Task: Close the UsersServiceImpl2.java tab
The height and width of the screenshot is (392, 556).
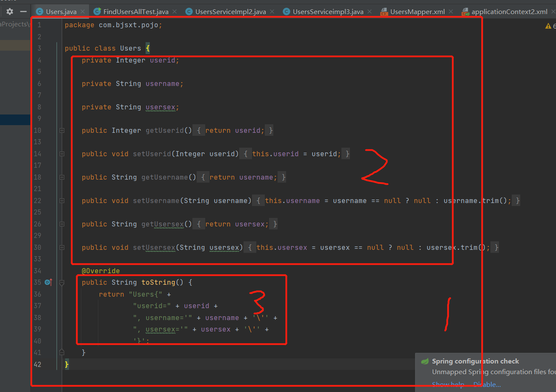Action: (x=272, y=12)
